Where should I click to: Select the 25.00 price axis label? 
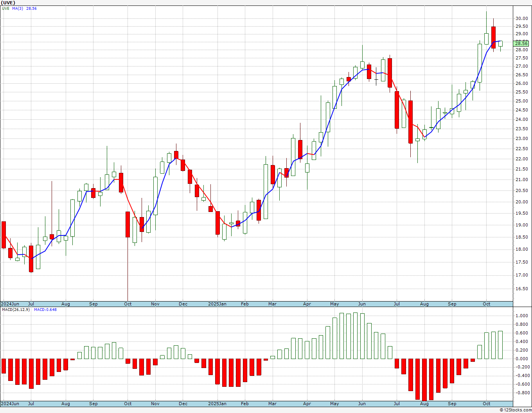click(521, 101)
